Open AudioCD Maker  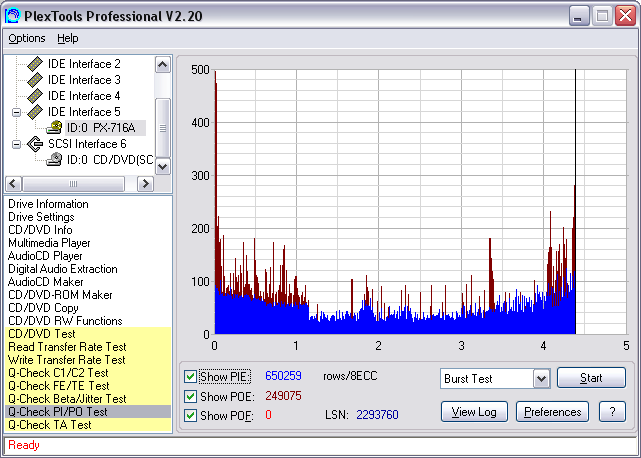(45, 282)
